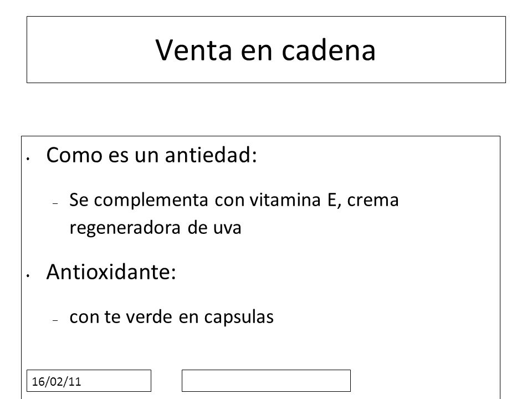Click the bullet dot before "Antioxidante"
The width and height of the screenshot is (532, 399).
point(28,275)
